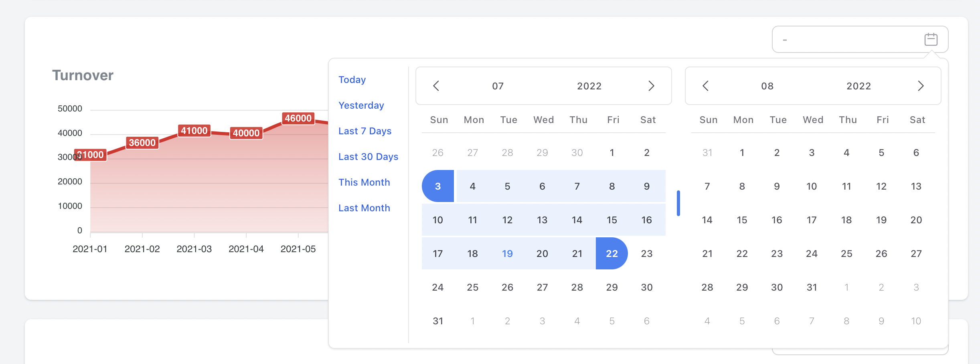Viewport: 980px width, 364px height.
Task: Pick greyed June 30 in July panel
Action: click(x=577, y=152)
